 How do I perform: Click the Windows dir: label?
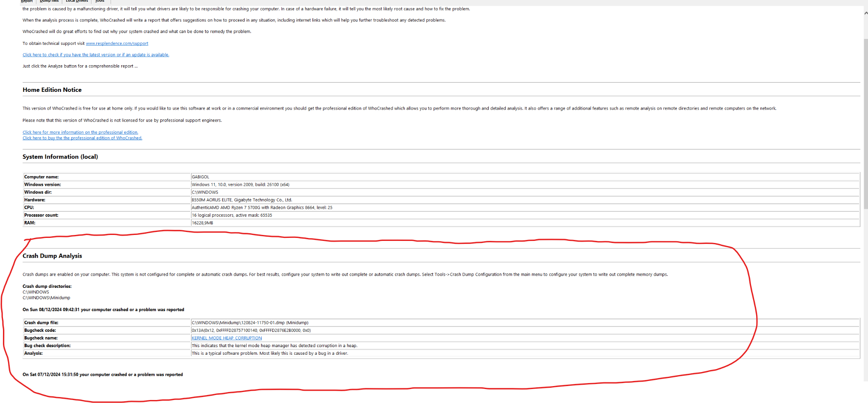pos(38,192)
